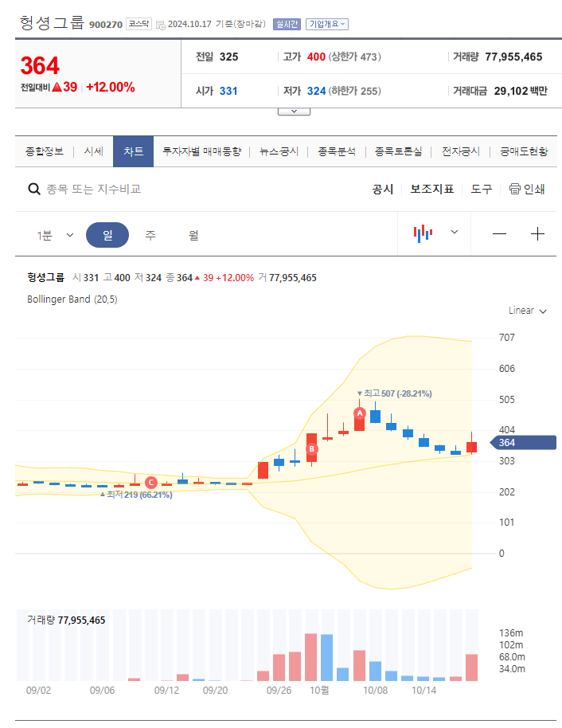Click the magnifier search icon

pos(33,189)
